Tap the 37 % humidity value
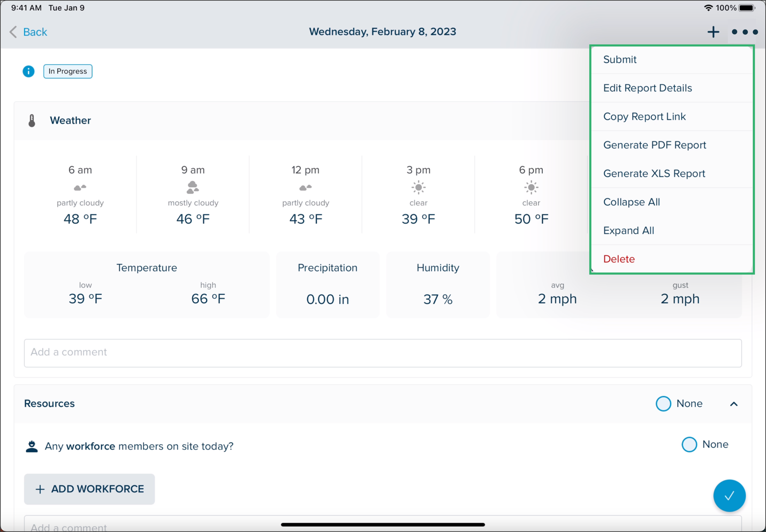This screenshot has height=532, width=766. (438, 299)
